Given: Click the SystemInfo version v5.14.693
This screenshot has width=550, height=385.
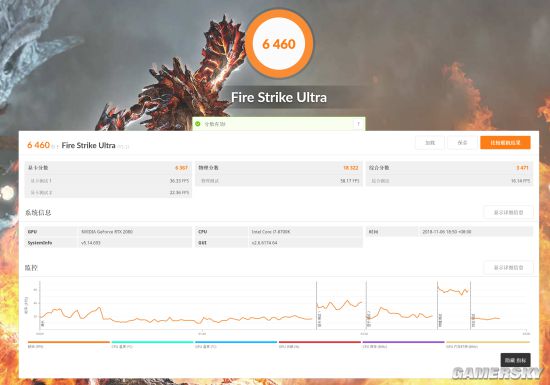Looking at the screenshot, I should (90, 243).
